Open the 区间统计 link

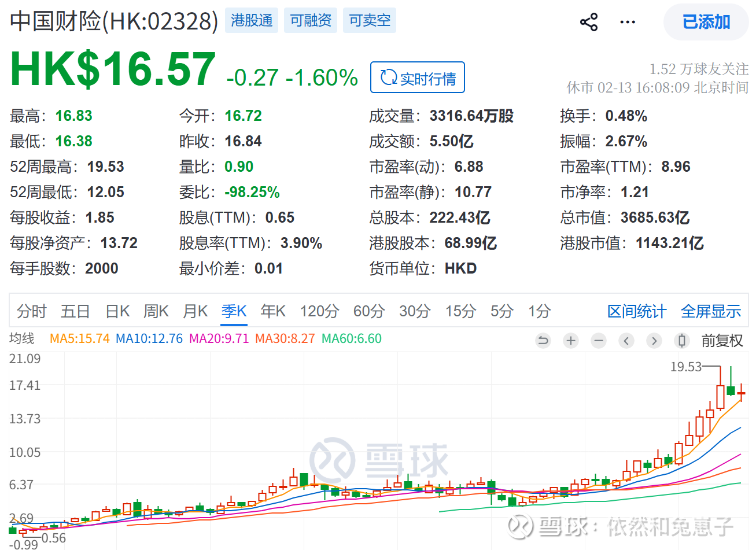637,311
